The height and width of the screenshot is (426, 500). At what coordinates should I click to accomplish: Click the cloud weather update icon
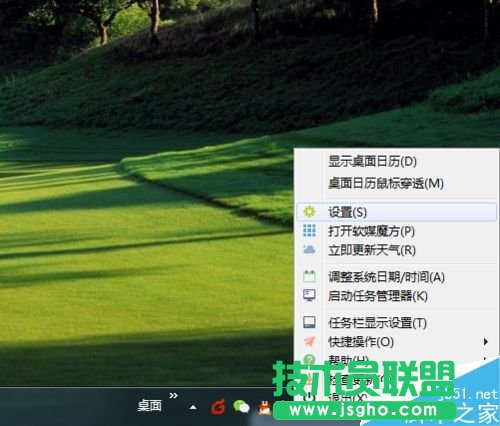click(309, 250)
